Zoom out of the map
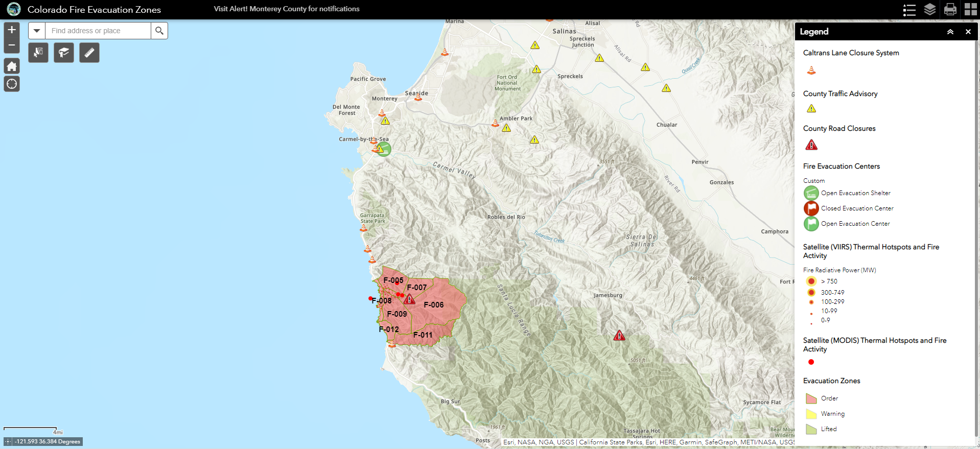Screen dimensions: 980x449 click(12, 45)
